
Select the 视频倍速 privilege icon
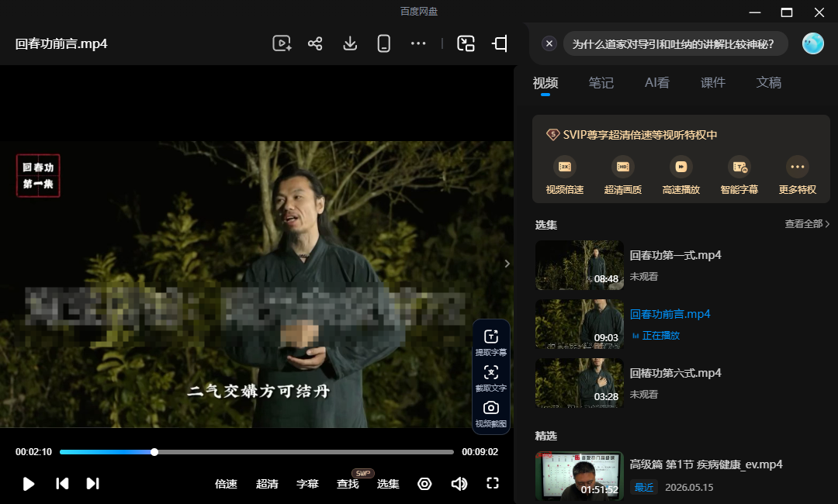(x=564, y=167)
